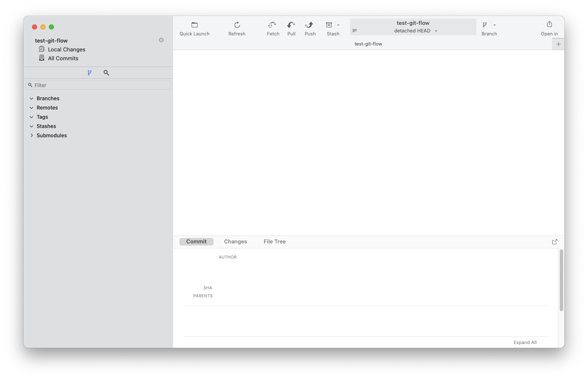
Task: Click the Push icon in the toolbar
Action: 310,24
